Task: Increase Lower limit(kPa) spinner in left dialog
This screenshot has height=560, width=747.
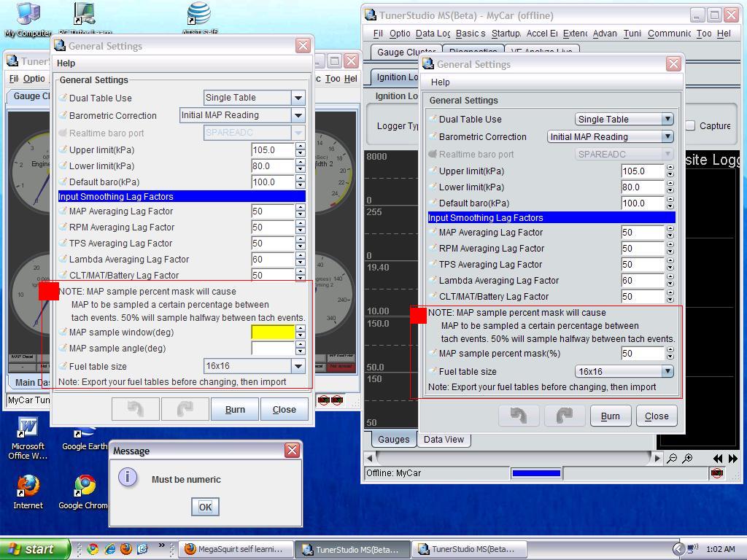Action: tap(300, 162)
